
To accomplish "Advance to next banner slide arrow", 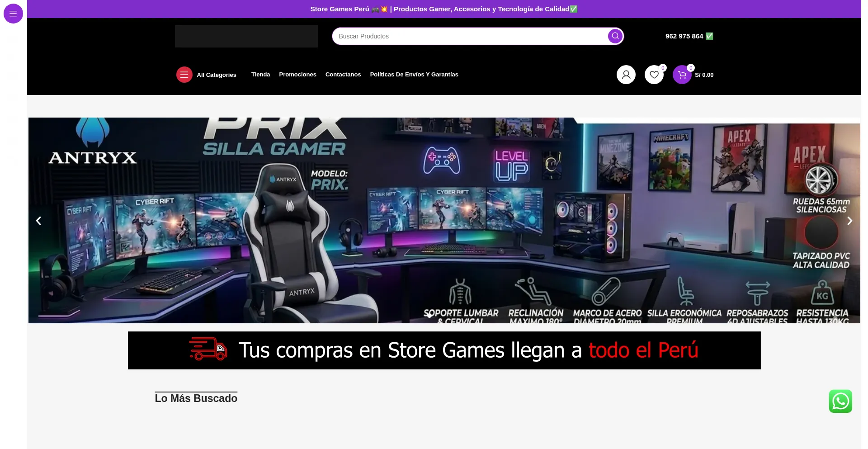I will [849, 221].
